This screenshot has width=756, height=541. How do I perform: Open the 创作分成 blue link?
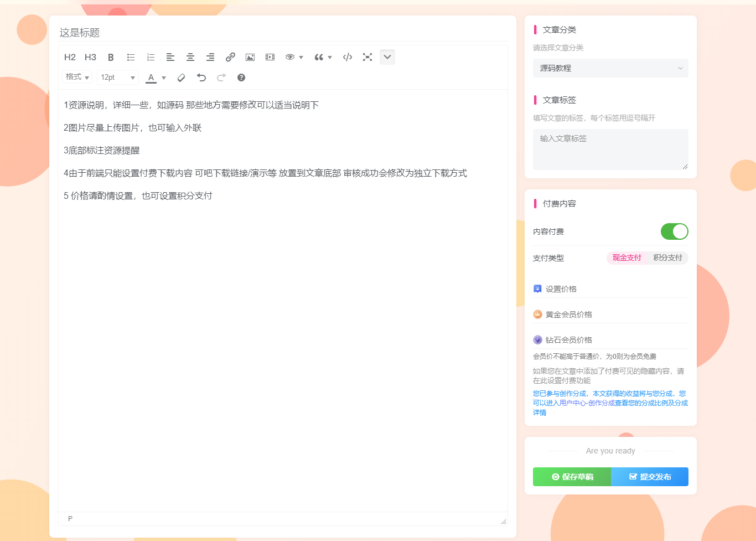[609, 403]
